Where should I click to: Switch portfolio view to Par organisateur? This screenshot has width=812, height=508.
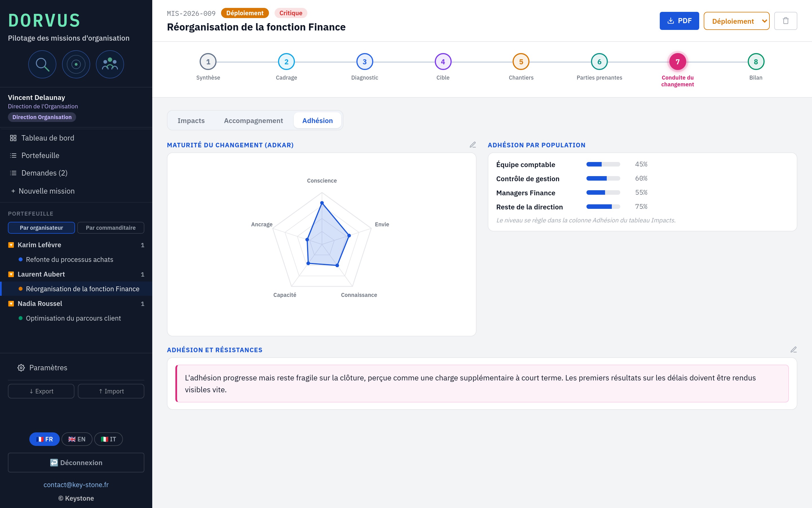pyautogui.click(x=41, y=227)
